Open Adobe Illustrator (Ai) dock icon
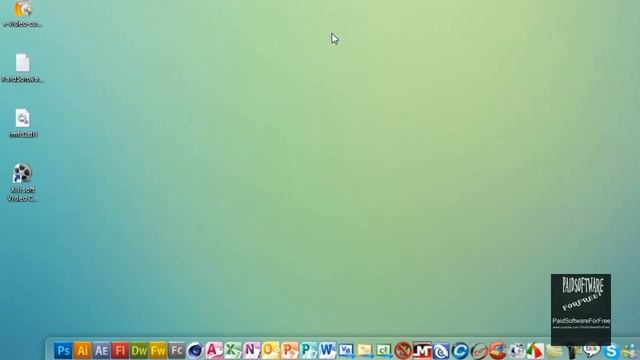This screenshot has height=360, width=640. [x=82, y=351]
